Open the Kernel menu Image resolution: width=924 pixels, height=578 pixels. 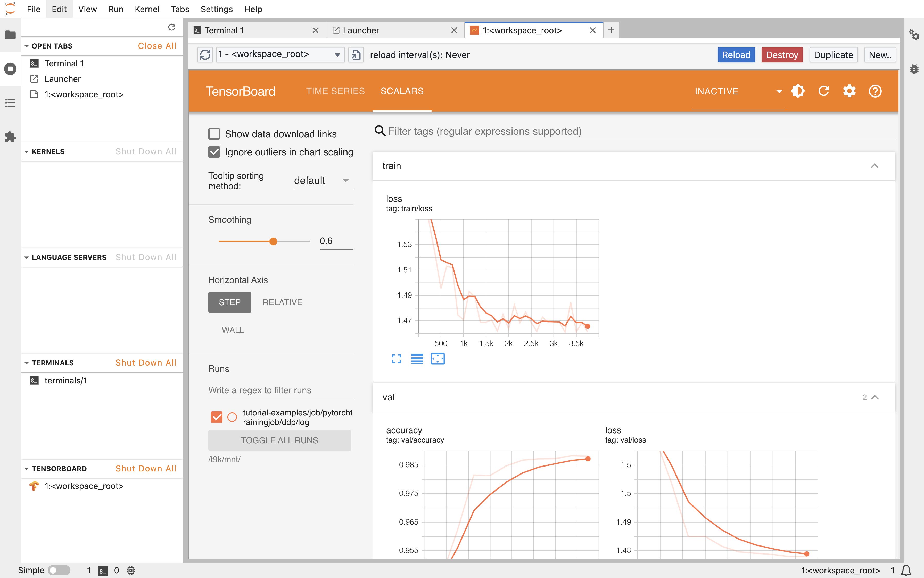147,9
